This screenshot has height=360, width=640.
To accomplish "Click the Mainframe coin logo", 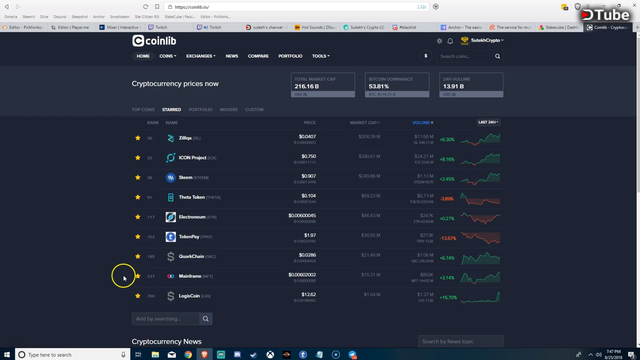I will pos(171,276).
